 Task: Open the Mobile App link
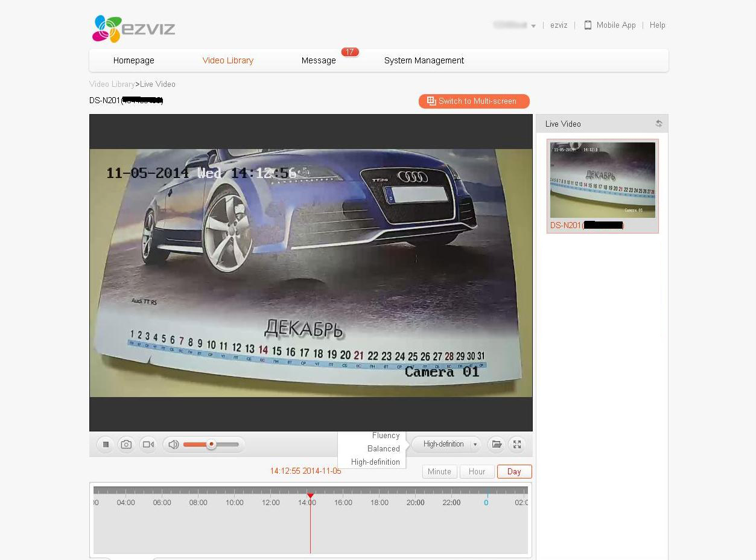tap(609, 25)
